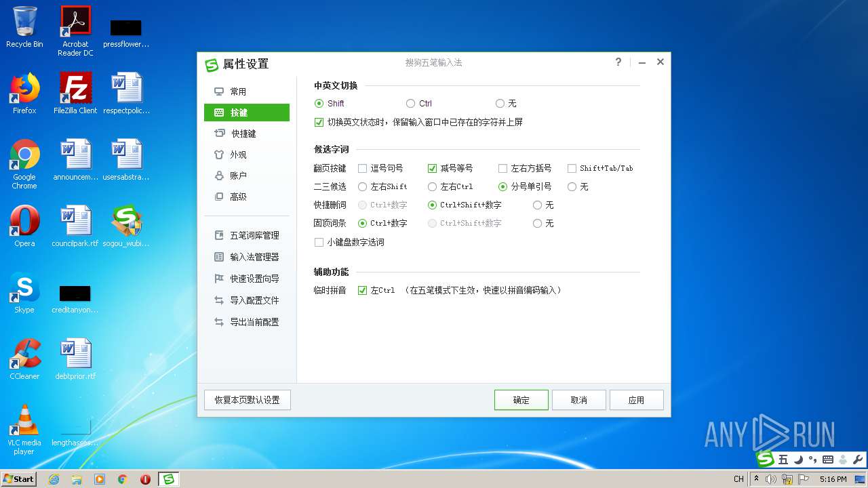The image size is (868, 488).
Task: Select 无 for 快捷删词
Action: tap(537, 205)
